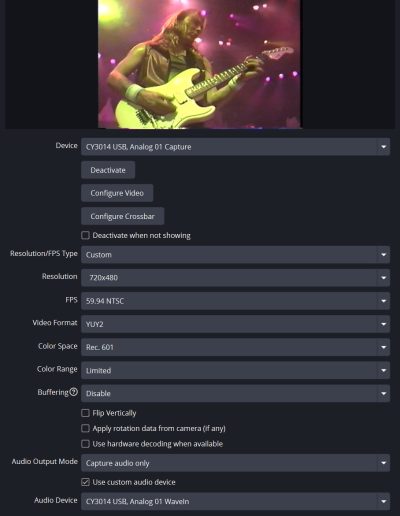The height and width of the screenshot is (516, 400).
Task: Expand the Color Range Limited dropdown
Action: (x=235, y=370)
